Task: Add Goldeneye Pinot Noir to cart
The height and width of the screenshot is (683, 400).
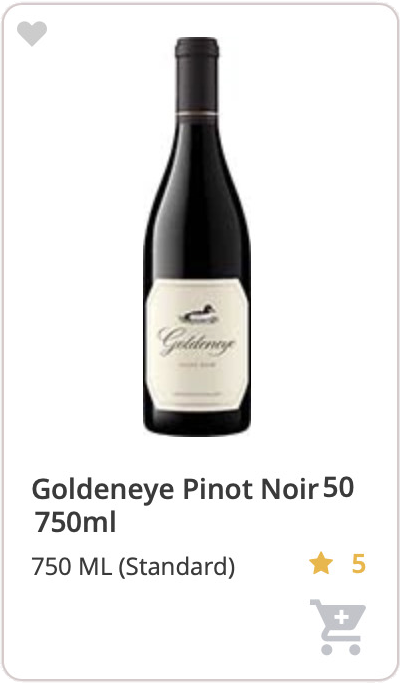Action: (x=338, y=627)
